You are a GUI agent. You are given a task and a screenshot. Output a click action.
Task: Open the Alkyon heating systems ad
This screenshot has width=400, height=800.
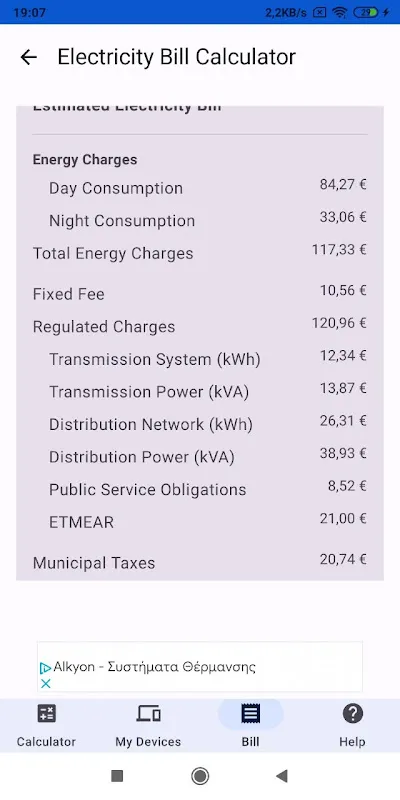tap(200, 667)
